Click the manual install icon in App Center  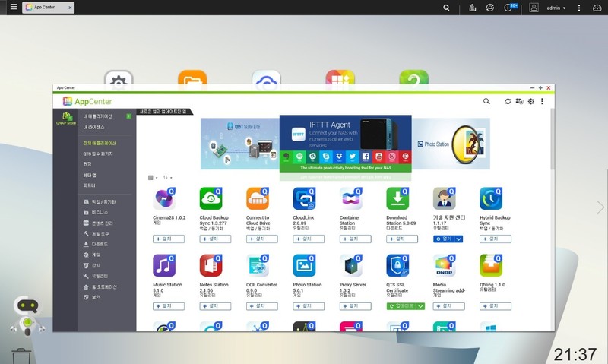pos(519,101)
